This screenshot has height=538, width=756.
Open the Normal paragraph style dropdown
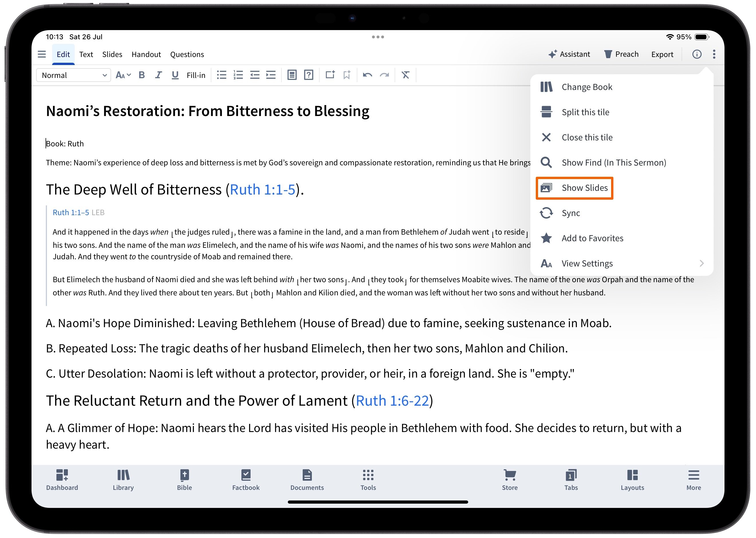(x=74, y=75)
